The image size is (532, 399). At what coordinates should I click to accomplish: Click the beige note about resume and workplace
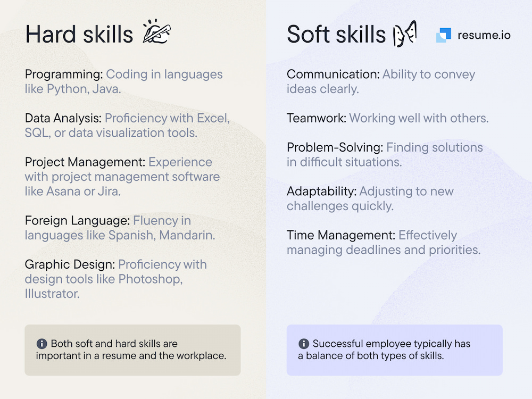[132, 350]
